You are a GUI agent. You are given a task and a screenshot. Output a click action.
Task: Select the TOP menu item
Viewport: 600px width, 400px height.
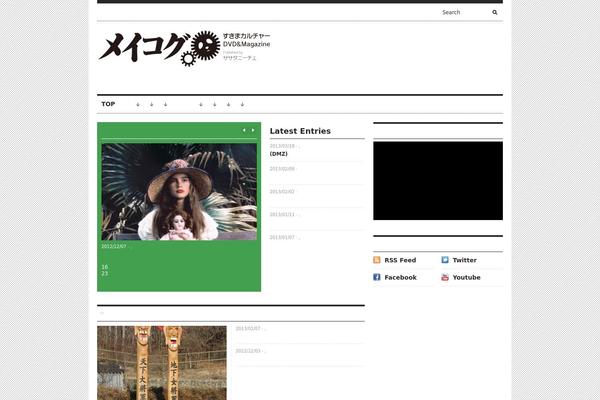[x=108, y=104]
